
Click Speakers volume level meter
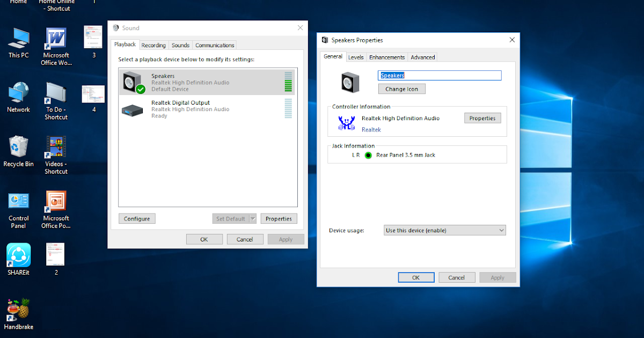[x=288, y=82]
